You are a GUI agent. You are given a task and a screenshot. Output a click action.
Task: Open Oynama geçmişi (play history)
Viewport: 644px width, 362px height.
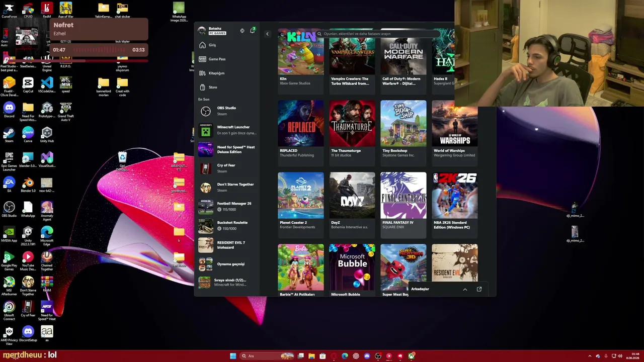pyautogui.click(x=228, y=264)
